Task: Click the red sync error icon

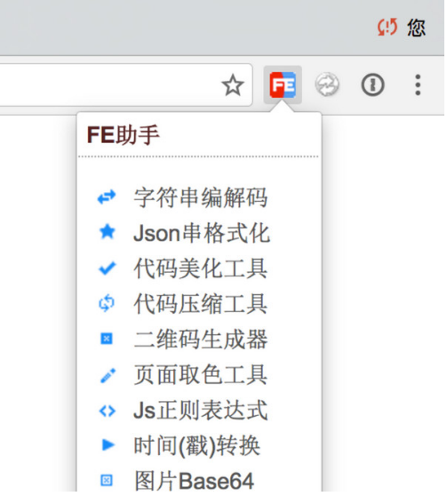Action: [387, 27]
